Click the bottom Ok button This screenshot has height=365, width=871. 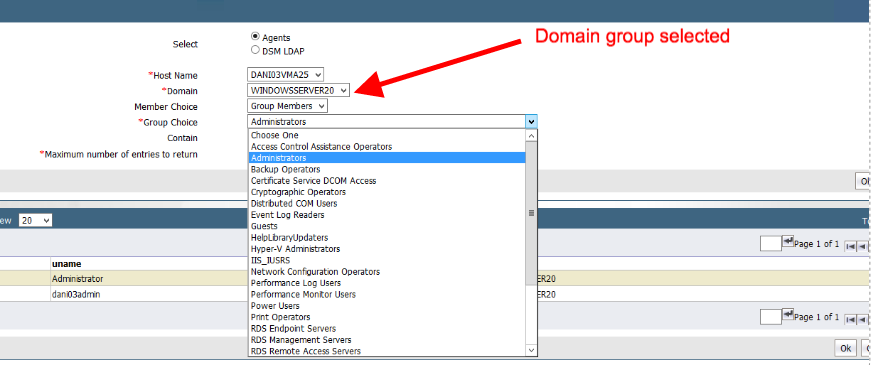click(845, 348)
